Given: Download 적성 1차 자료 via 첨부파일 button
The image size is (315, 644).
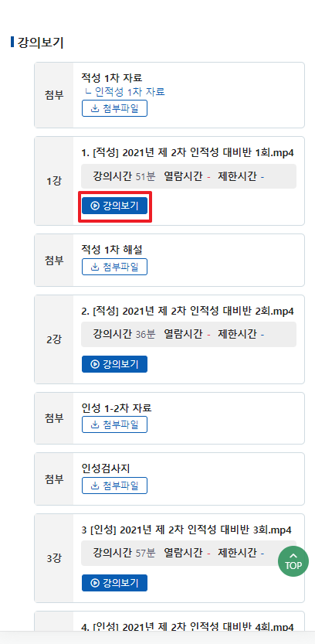Looking at the screenshot, I should (114, 108).
